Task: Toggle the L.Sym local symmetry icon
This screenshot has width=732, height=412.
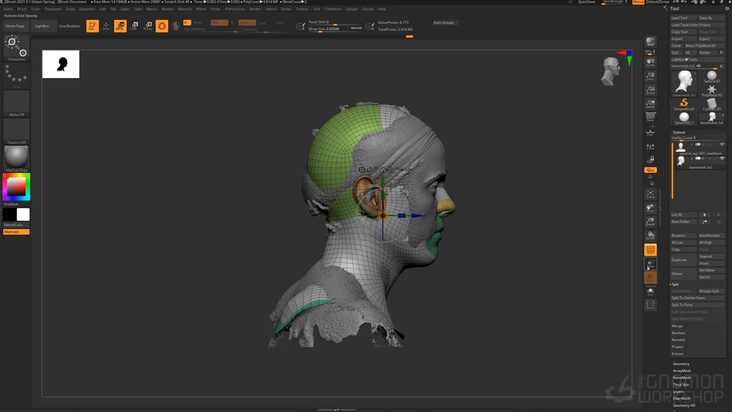Action: click(650, 147)
